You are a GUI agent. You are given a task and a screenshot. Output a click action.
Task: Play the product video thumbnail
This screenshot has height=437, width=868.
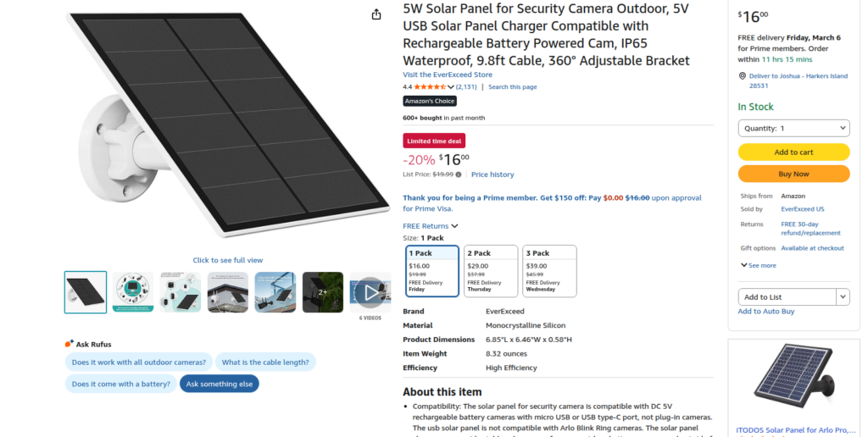pyautogui.click(x=370, y=292)
